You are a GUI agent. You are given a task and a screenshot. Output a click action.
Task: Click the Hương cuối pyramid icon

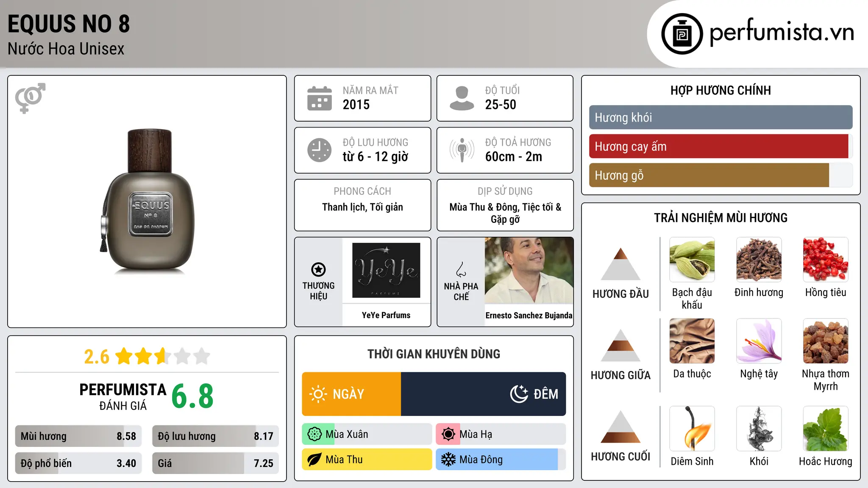620,427
